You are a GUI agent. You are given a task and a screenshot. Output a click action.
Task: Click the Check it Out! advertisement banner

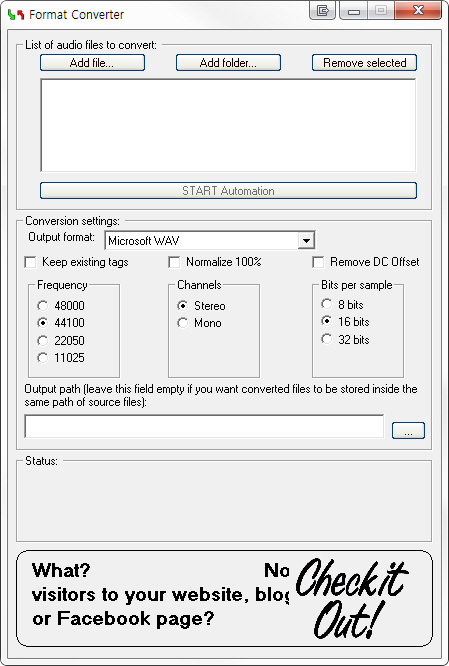pos(225,599)
